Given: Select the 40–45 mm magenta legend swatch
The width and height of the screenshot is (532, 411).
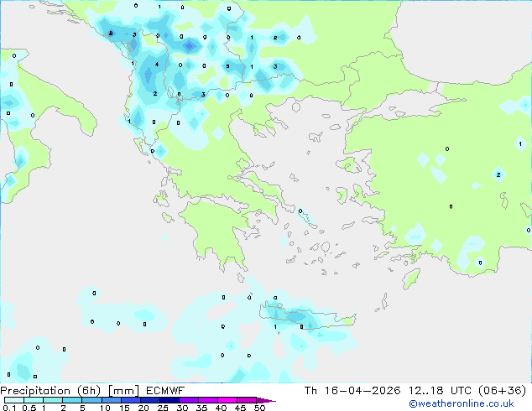Looking at the screenshot, I should point(227,400).
